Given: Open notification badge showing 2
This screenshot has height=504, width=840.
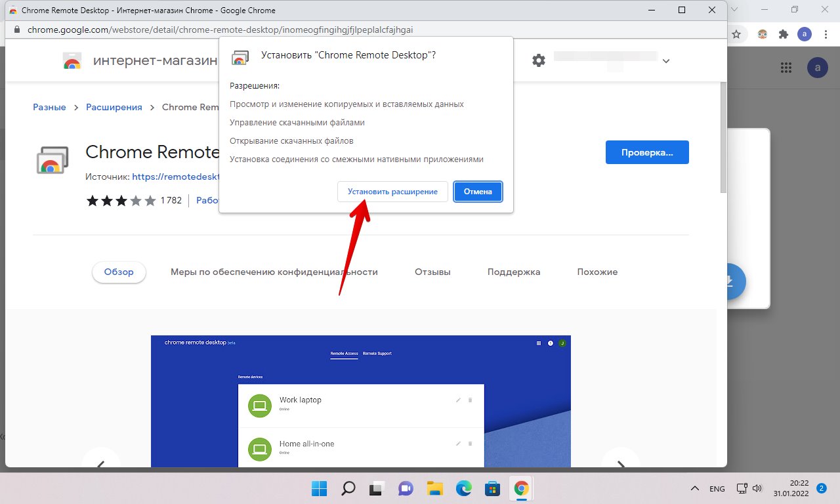Looking at the screenshot, I should [x=821, y=488].
